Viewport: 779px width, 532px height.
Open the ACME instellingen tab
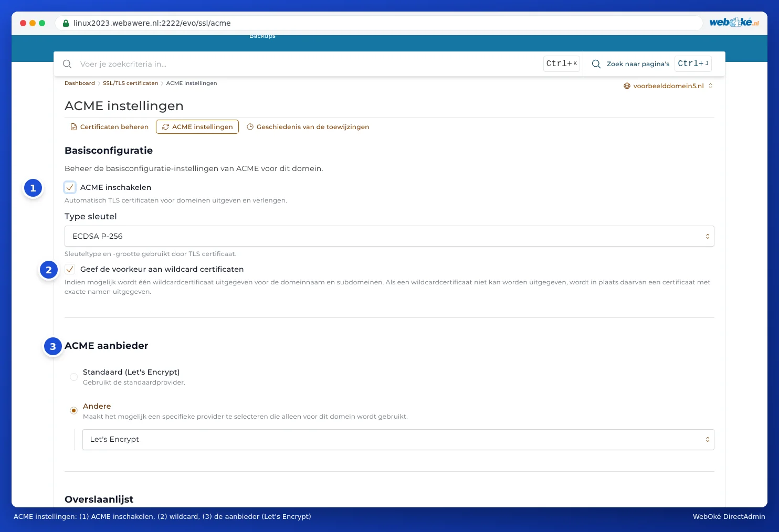point(197,127)
